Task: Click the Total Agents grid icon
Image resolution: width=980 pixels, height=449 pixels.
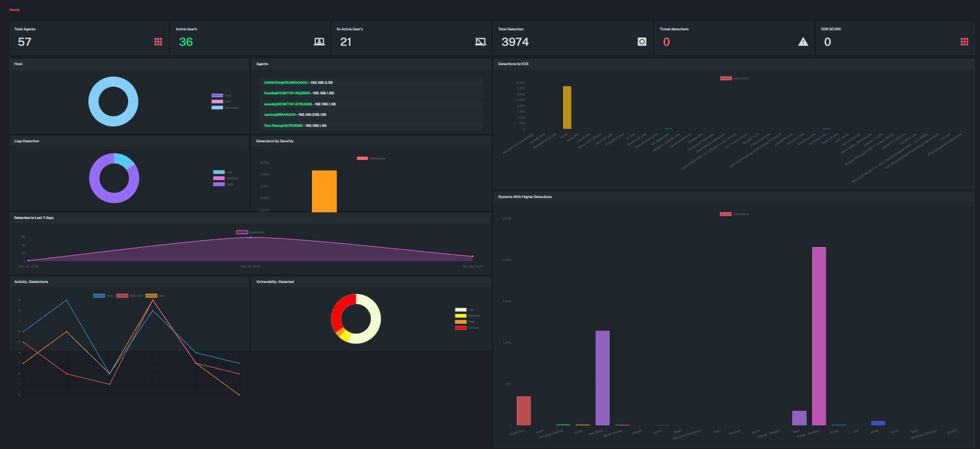Action: click(x=158, y=42)
